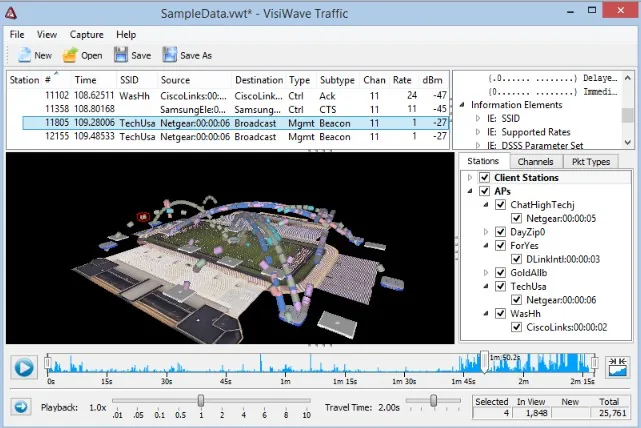
Task: Click the timeline range start handle
Action: pos(47,363)
